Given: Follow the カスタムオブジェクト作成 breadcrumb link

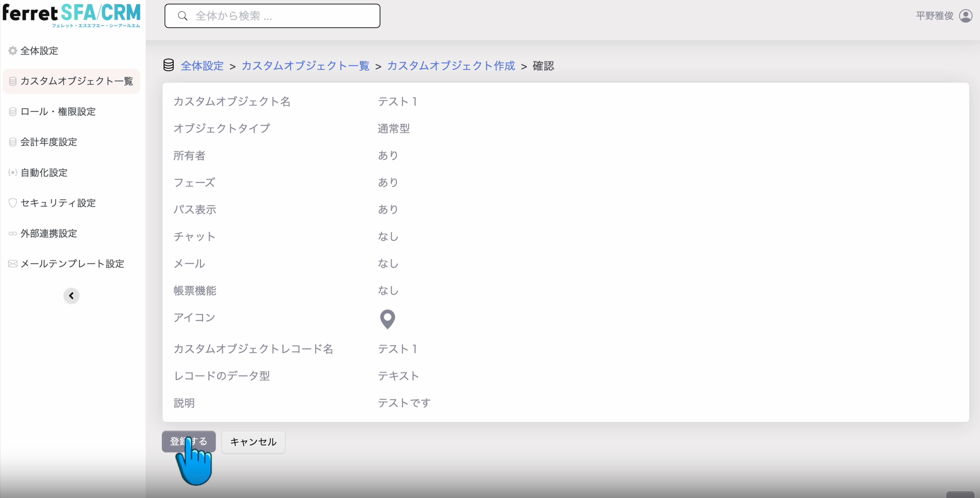Looking at the screenshot, I should pyautogui.click(x=451, y=66).
